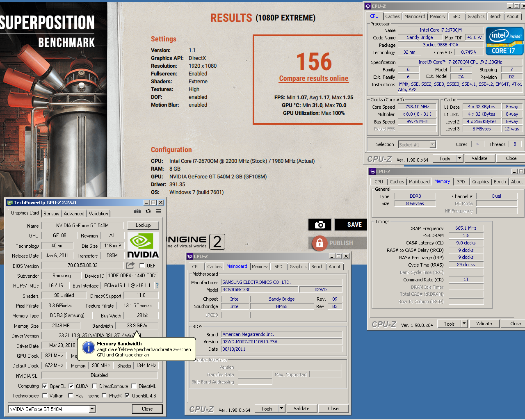Click Manufacturer field SAMSUNG ELECTRONICS CO. LTD.
Screen dimensions: 525x420
pyautogui.click(x=282, y=282)
